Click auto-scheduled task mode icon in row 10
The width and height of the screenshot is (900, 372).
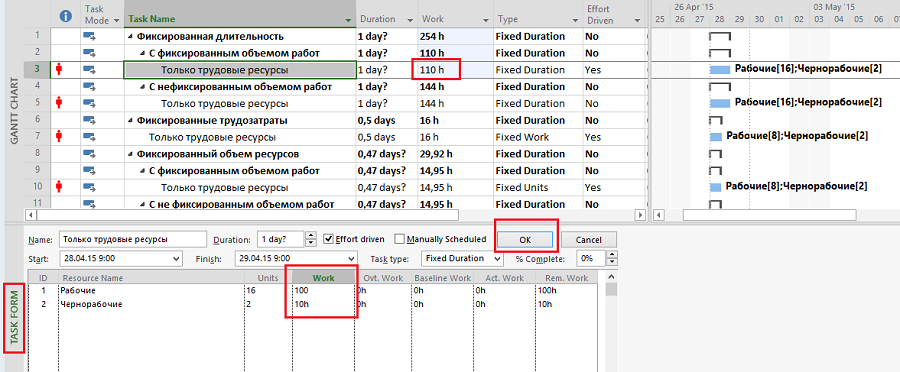[x=90, y=187]
